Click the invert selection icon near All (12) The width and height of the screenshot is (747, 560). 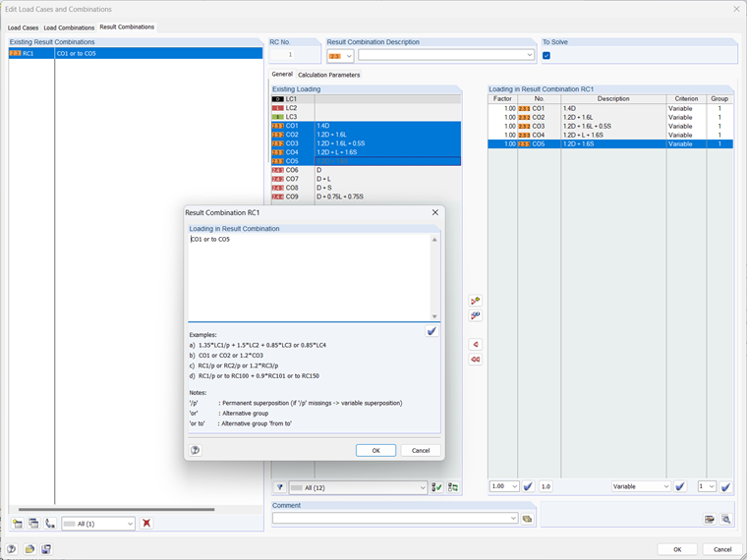[x=452, y=487]
